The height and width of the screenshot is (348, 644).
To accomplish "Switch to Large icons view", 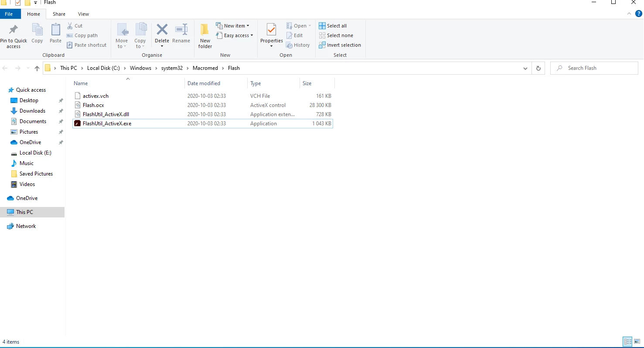I will tap(637, 342).
